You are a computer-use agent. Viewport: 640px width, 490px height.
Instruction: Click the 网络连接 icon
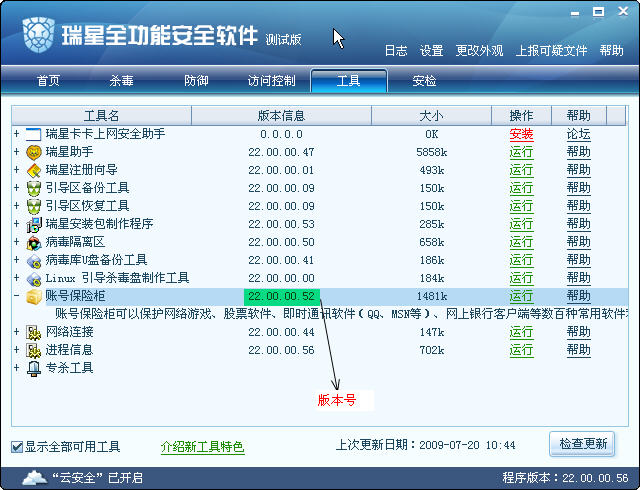coord(34,332)
